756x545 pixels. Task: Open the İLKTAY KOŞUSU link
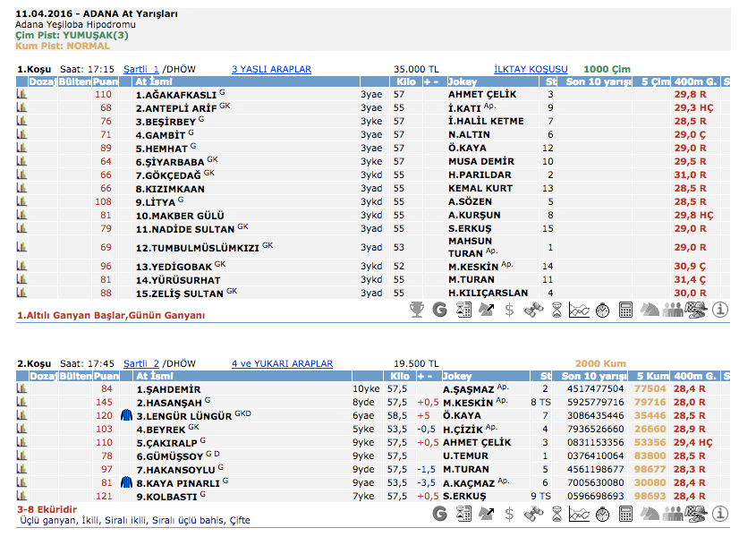pos(531,69)
